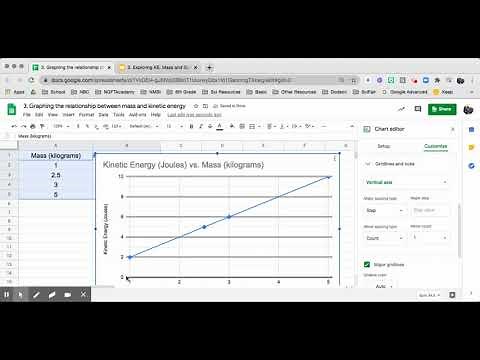Viewport: 480px width, 360px height.
Task: Open Google Tasks in the side panel
Action: pyautogui.click(x=471, y=165)
